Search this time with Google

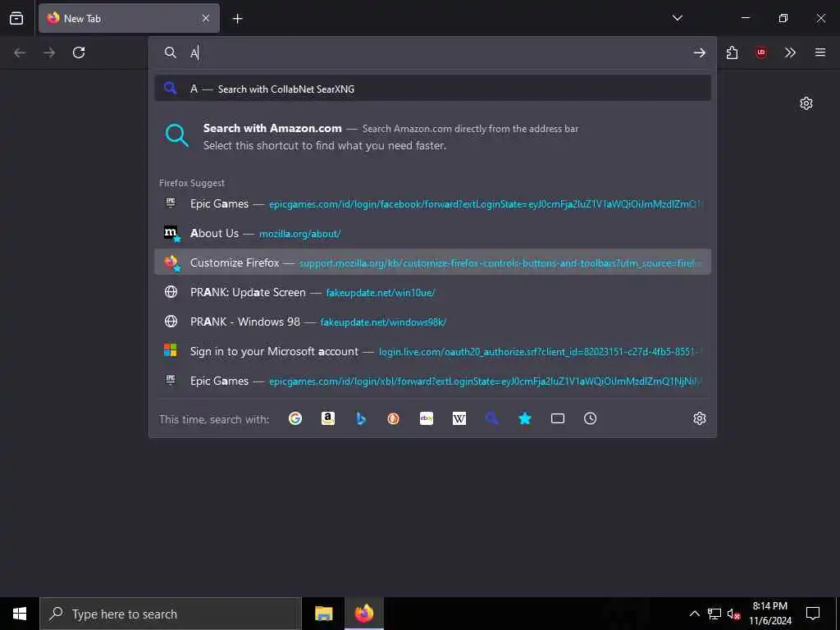click(295, 418)
